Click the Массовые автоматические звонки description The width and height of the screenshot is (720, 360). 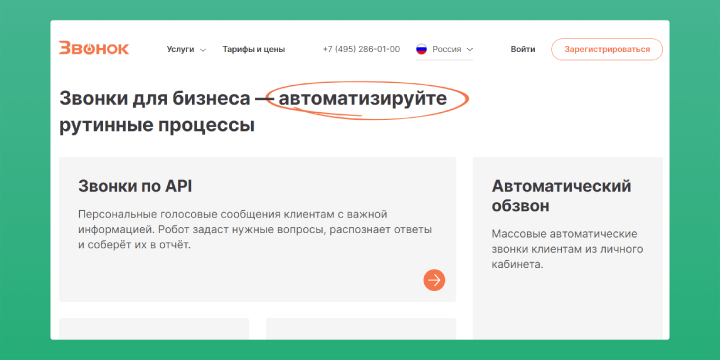[567, 249]
